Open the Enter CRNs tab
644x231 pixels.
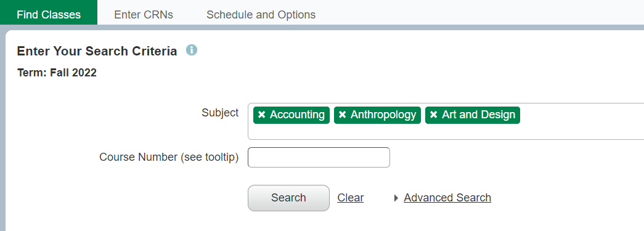144,15
